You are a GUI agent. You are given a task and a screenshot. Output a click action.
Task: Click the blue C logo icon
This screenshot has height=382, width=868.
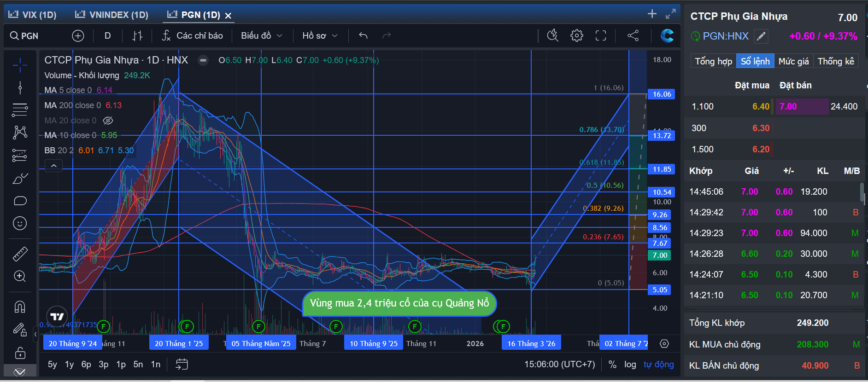click(667, 35)
